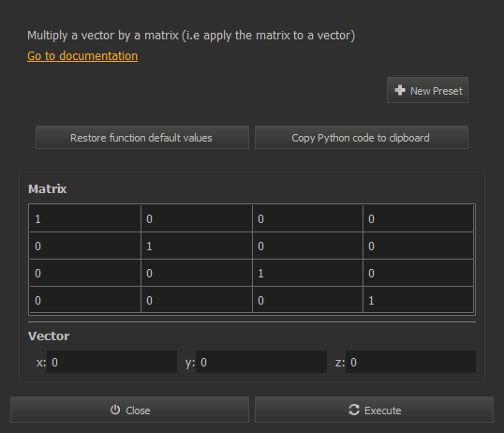The height and width of the screenshot is (433, 504).
Task: Select matrix cell row 3 column 1
Action: [x=85, y=273]
